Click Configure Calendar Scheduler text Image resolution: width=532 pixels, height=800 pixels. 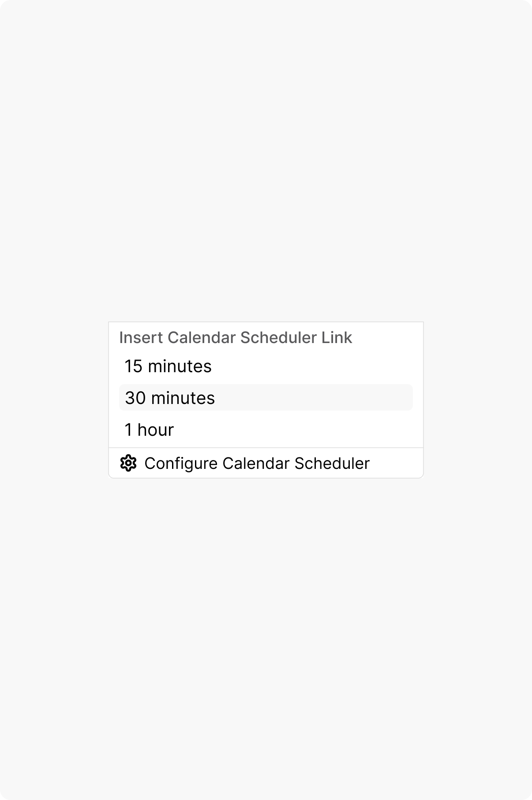[258, 463]
